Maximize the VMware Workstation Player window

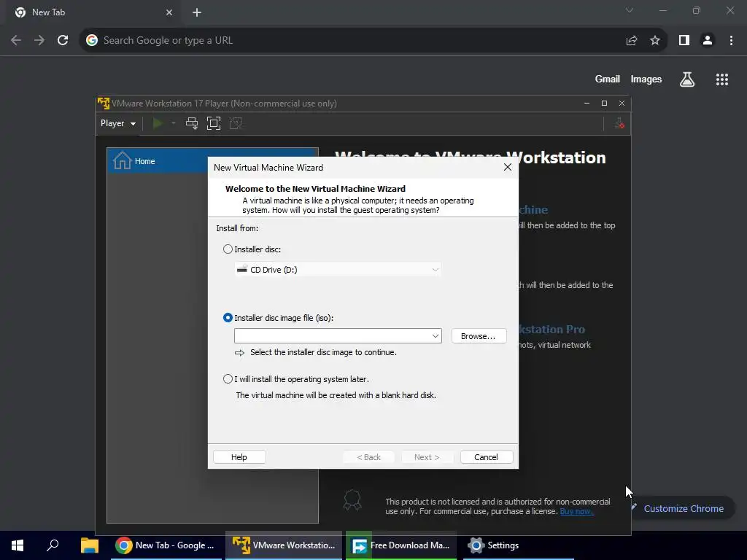pyautogui.click(x=604, y=104)
